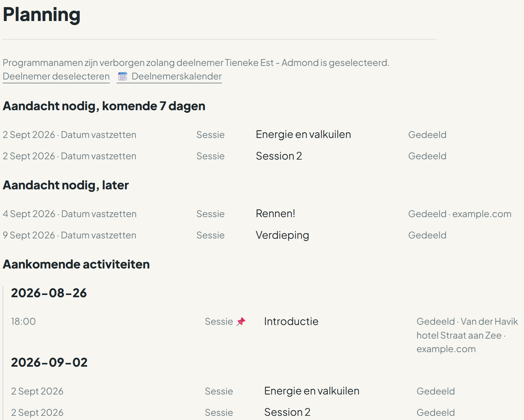Click the calendar icon beside Deelnemerskalender
Screen dimensions: 524x420
click(x=123, y=76)
